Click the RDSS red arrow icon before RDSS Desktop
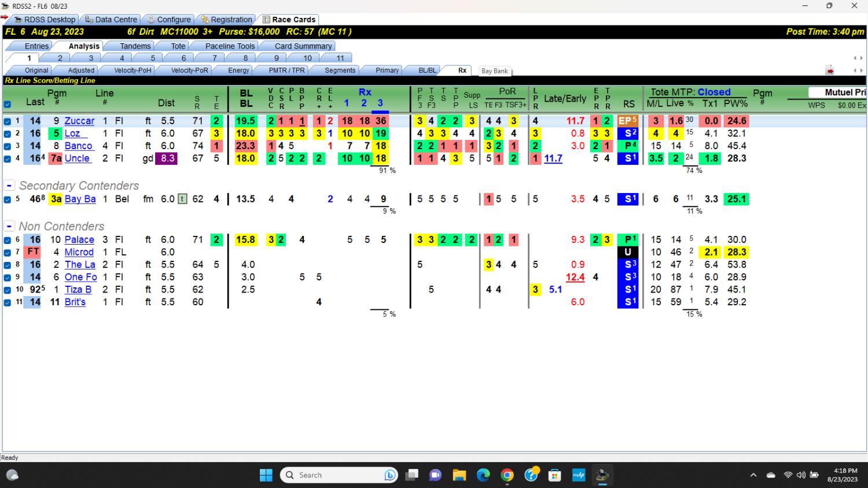The width and height of the screenshot is (868, 488). [x=5, y=18]
